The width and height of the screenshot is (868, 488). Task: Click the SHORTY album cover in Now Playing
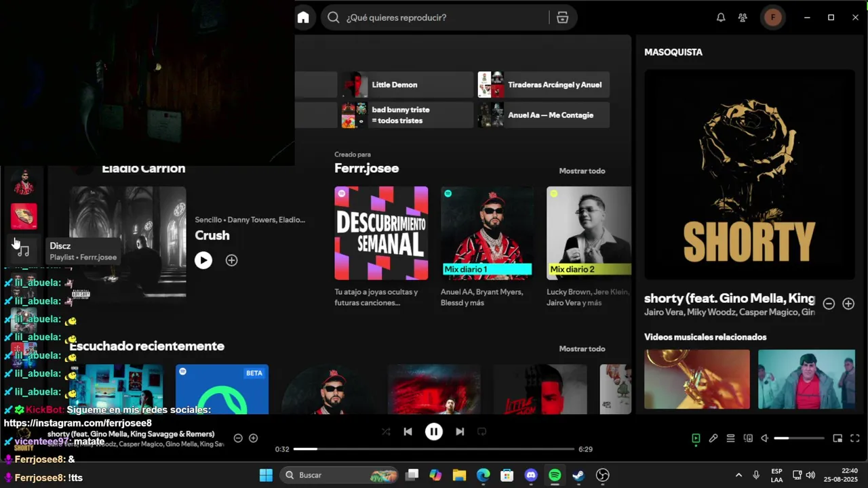(749, 175)
